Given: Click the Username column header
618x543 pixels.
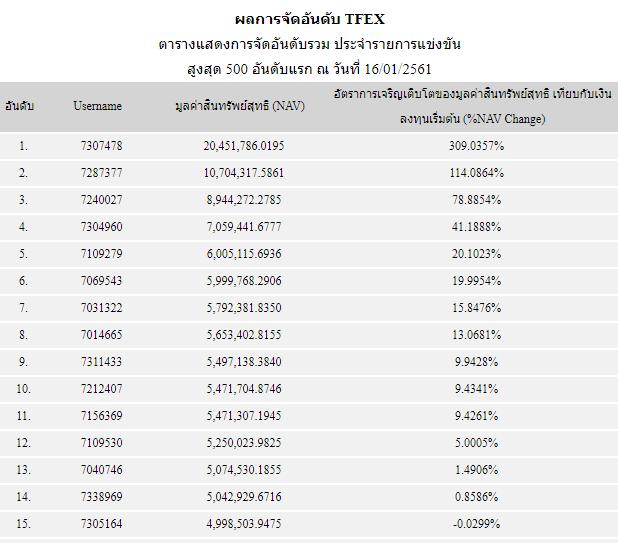Looking at the screenshot, I should 97,106.
